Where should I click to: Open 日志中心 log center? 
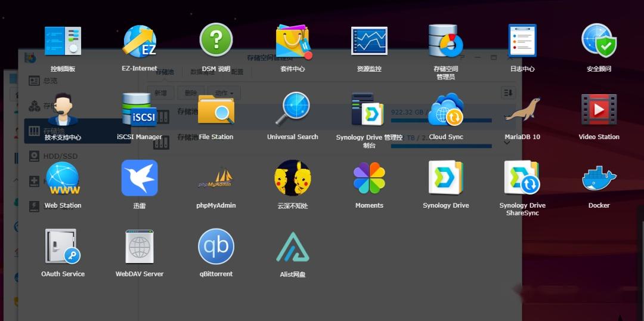[x=522, y=41]
